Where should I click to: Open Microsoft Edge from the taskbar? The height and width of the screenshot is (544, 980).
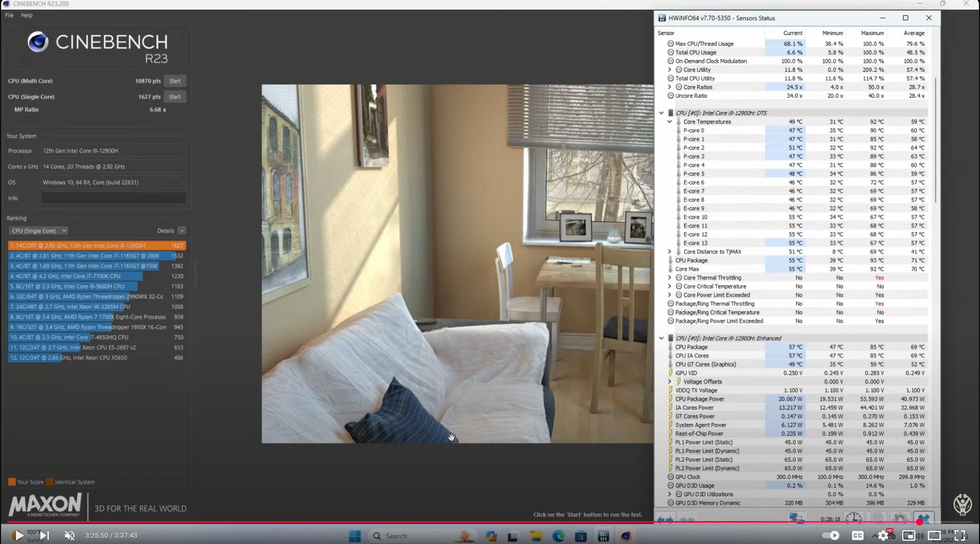coord(559,536)
